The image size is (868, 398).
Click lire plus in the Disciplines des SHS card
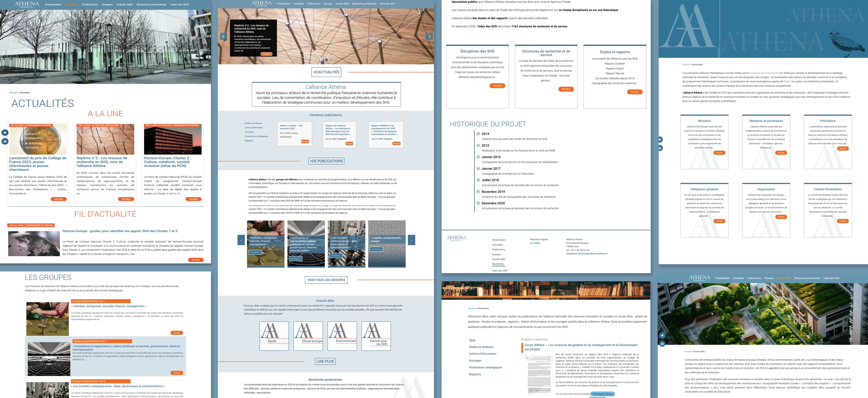coord(497,86)
